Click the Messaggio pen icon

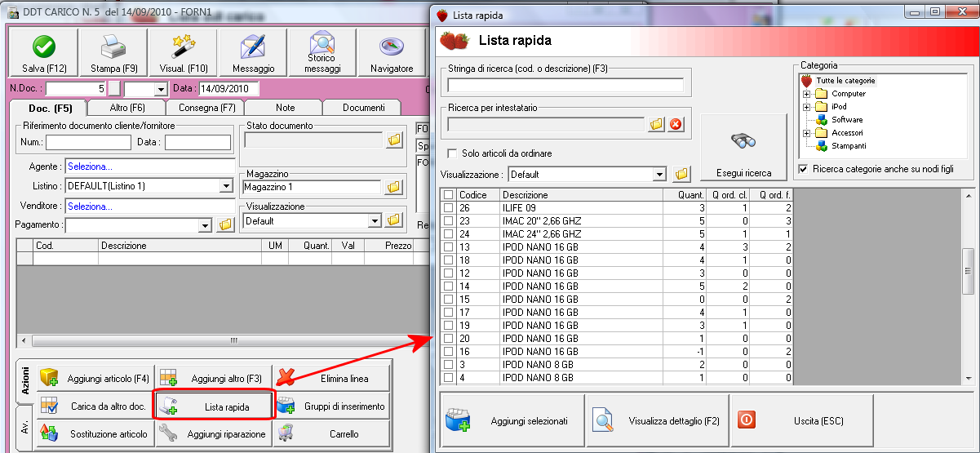(253, 47)
